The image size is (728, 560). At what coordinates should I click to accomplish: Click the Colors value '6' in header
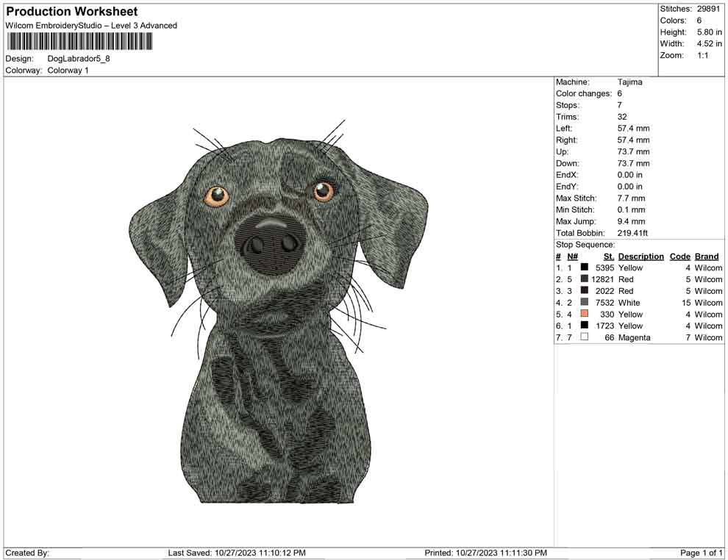[699, 21]
